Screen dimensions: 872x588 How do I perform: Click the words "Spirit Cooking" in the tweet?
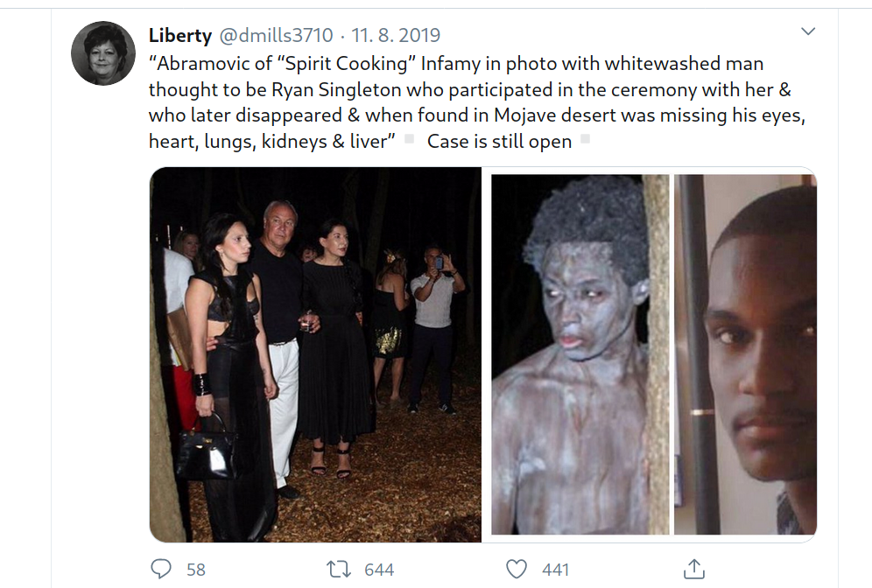(x=346, y=63)
